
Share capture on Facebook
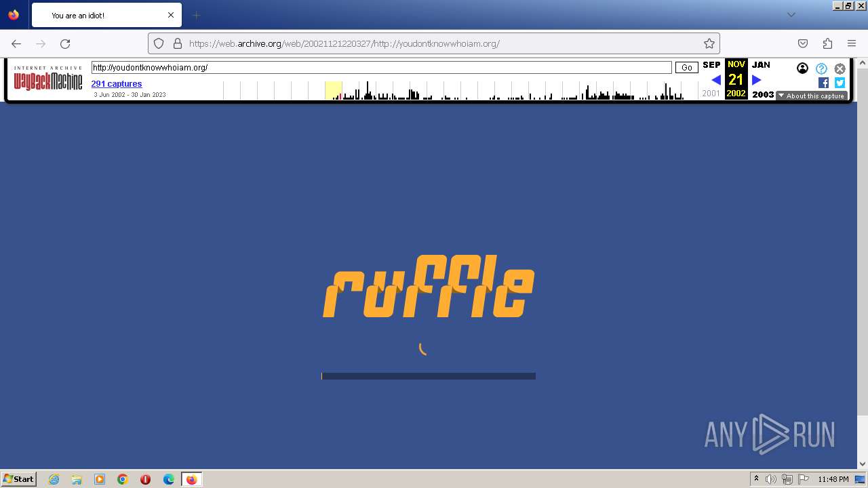click(823, 83)
